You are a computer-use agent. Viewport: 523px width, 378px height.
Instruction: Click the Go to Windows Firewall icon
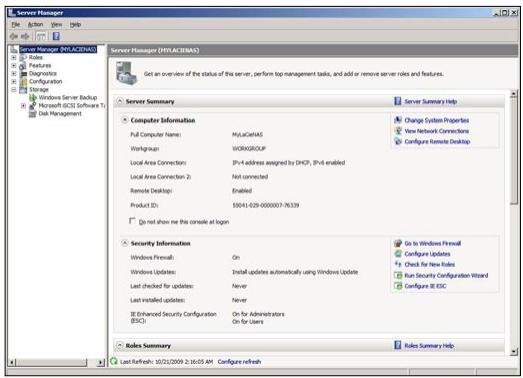pos(398,243)
